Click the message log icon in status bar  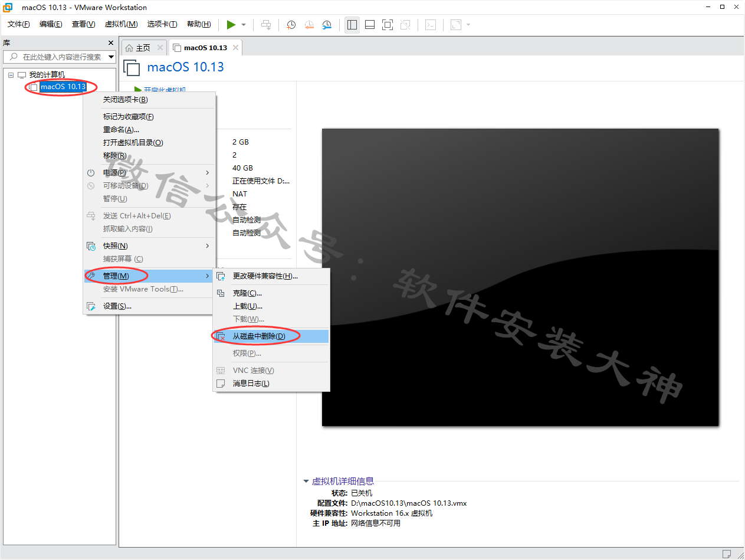tap(727, 554)
